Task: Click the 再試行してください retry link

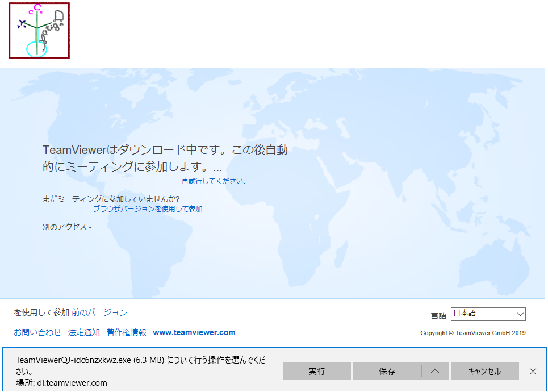Action: (214, 181)
